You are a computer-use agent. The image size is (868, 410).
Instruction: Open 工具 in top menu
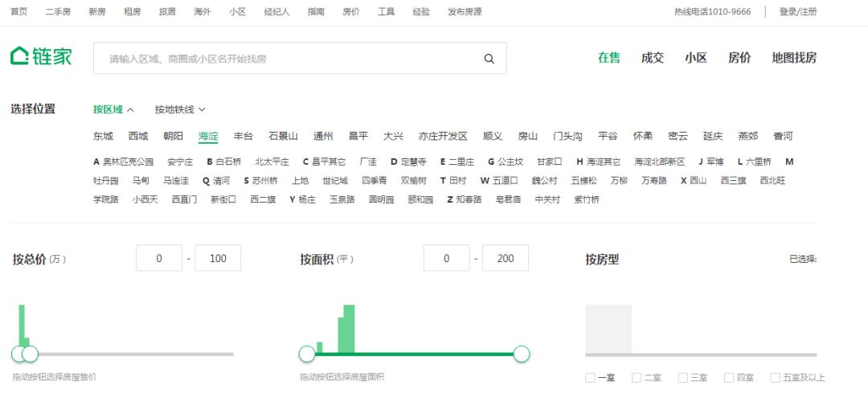pos(387,11)
